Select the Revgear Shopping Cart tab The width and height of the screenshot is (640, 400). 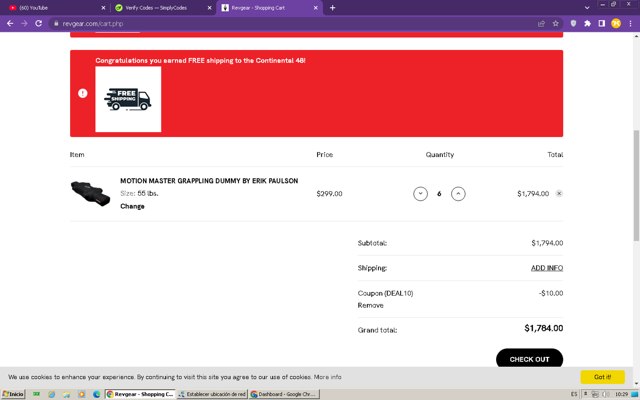pyautogui.click(x=269, y=8)
